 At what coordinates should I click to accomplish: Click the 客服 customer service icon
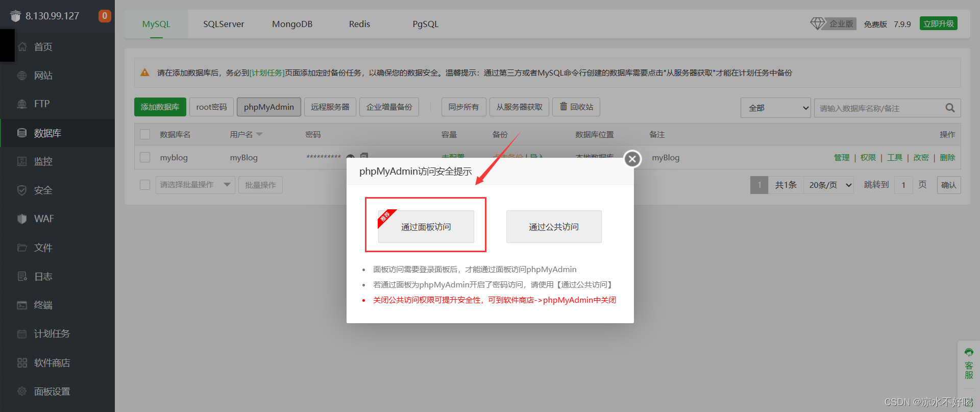click(x=969, y=363)
